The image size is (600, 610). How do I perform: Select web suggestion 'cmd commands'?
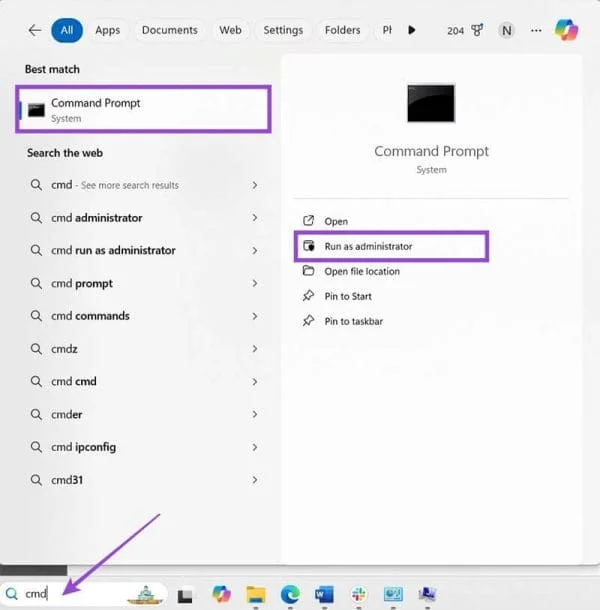[x=144, y=316]
